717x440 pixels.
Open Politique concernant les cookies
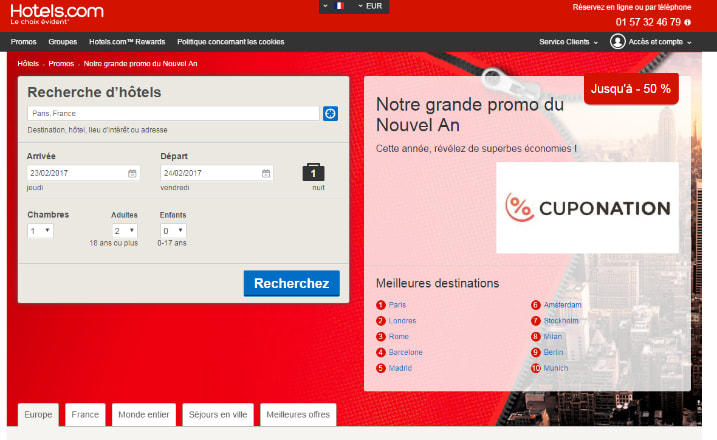point(230,42)
